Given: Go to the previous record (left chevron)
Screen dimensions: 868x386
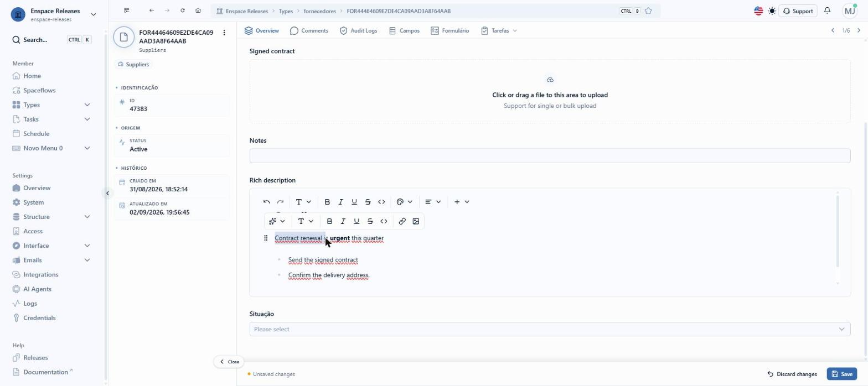Looking at the screenshot, I should (x=833, y=30).
